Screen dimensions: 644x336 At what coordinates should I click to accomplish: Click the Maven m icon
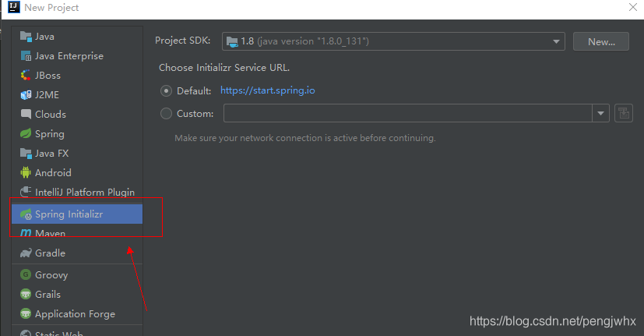click(x=26, y=233)
